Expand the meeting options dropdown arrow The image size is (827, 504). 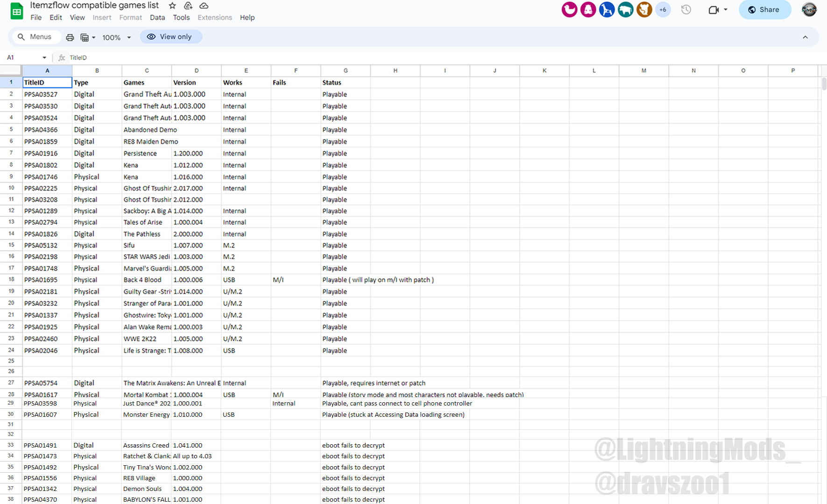[726, 10]
